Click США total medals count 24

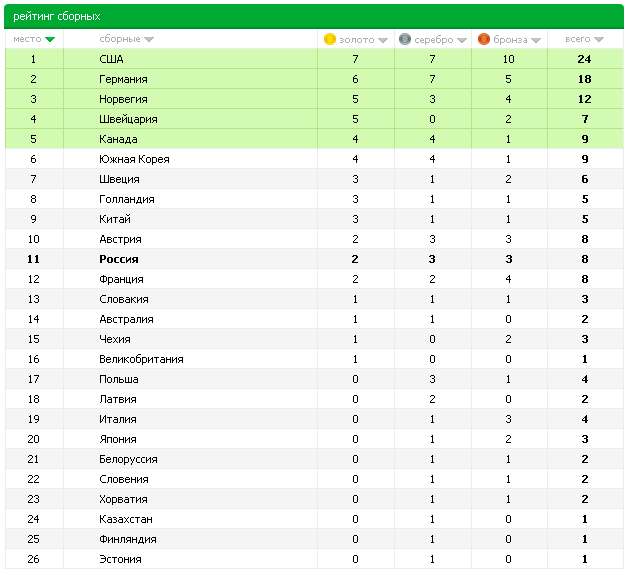coord(584,59)
